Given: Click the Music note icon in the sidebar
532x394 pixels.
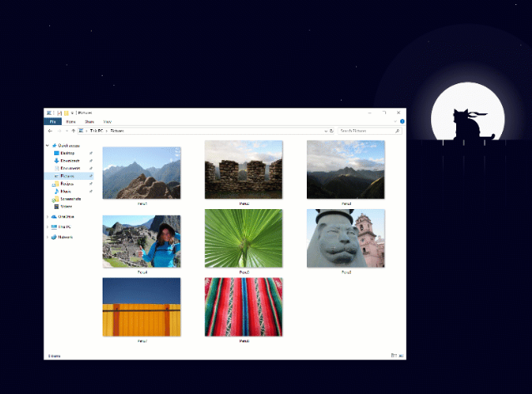Looking at the screenshot, I should click(57, 192).
